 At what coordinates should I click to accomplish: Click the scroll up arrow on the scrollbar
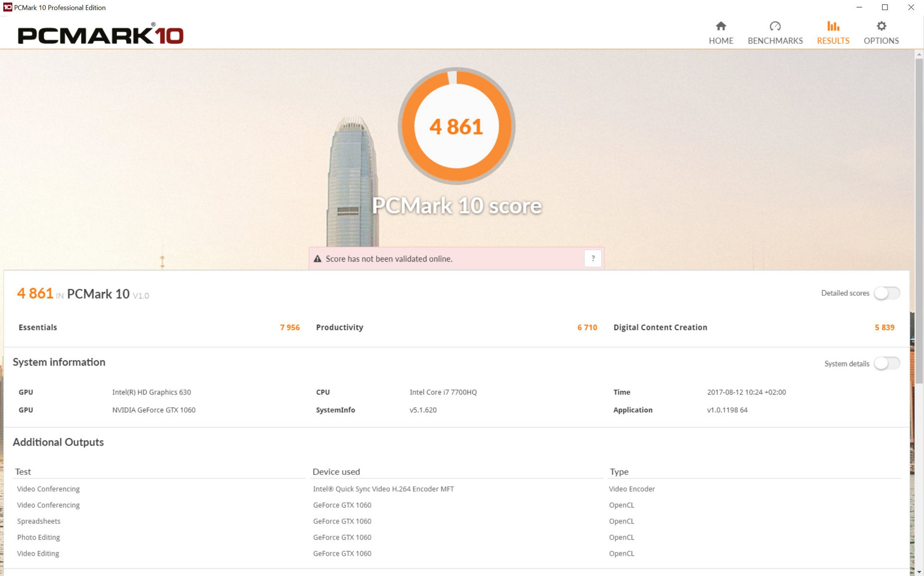tap(919, 54)
